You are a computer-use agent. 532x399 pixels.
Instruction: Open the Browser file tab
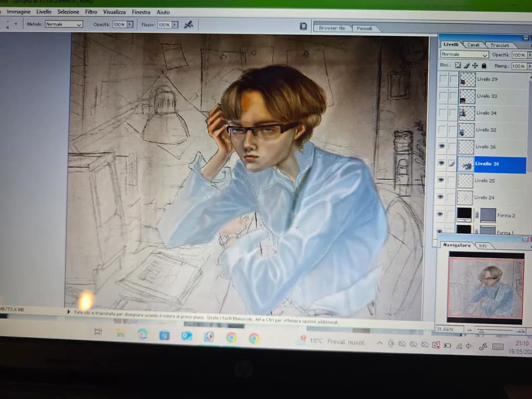(x=332, y=28)
